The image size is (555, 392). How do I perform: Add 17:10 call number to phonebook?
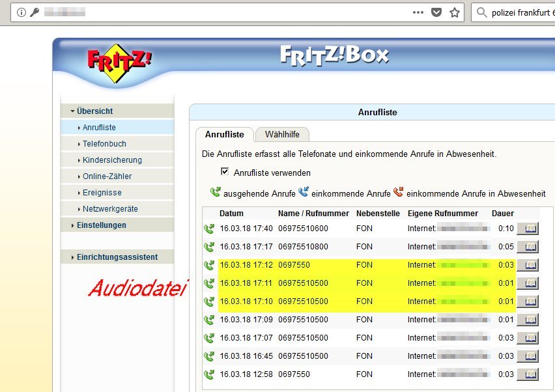tap(528, 301)
